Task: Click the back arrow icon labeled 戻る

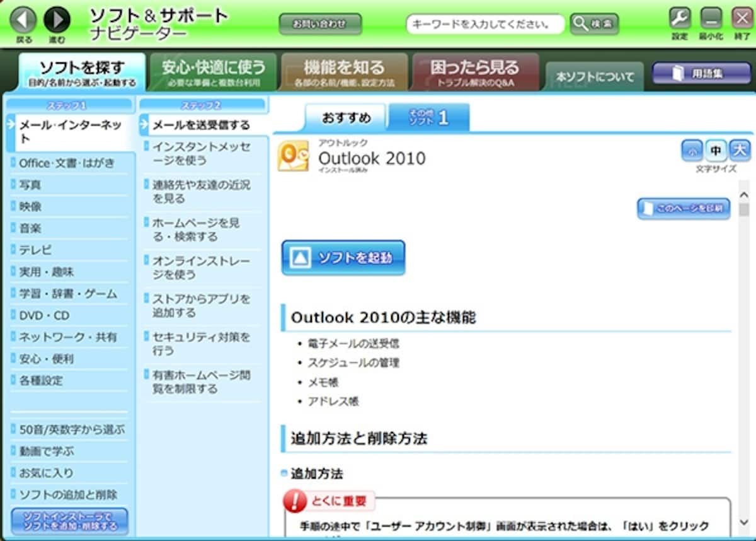Action: tap(23, 20)
